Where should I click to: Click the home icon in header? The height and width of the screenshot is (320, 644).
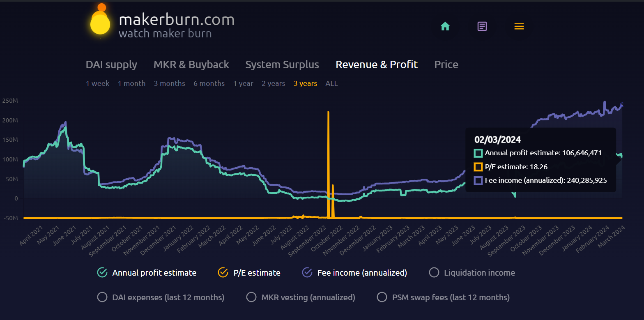[x=445, y=27]
